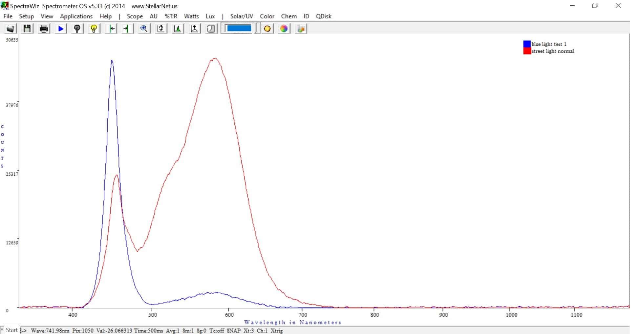This screenshot has height=334, width=644.
Task: Minimize the SpectraWiz window
Action: pyautogui.click(x=572, y=6)
